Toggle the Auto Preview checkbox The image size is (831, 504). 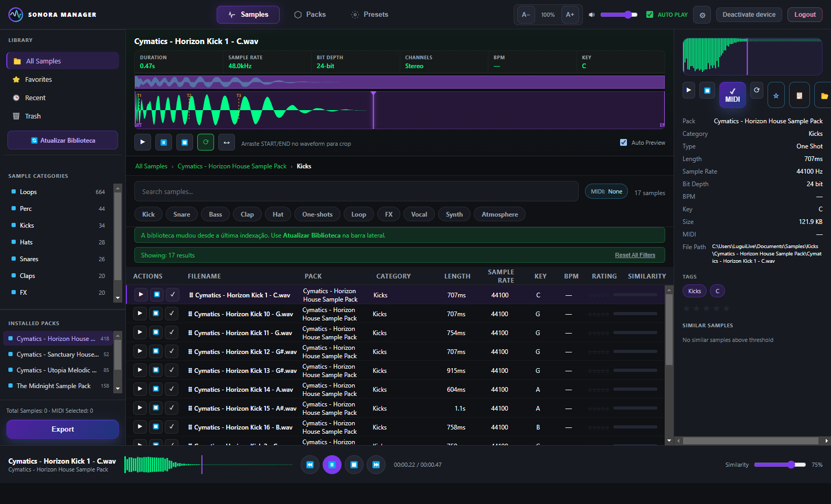click(623, 143)
